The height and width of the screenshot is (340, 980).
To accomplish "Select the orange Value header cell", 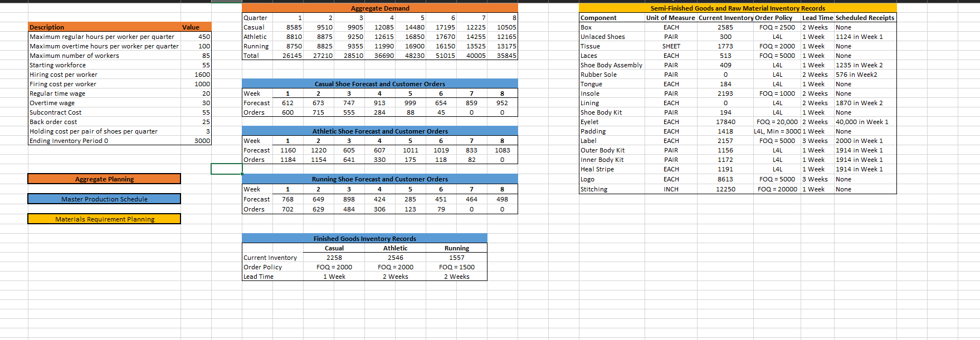I will point(196,27).
